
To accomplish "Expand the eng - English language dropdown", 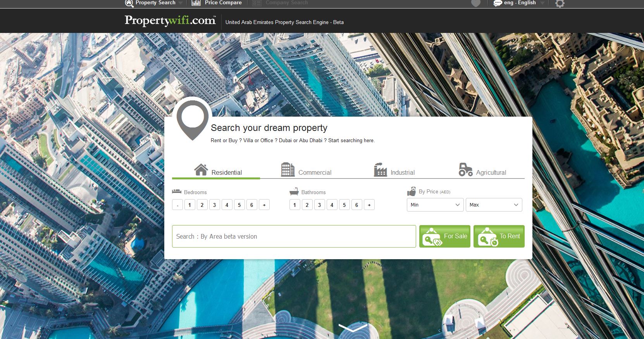I will click(x=519, y=3).
